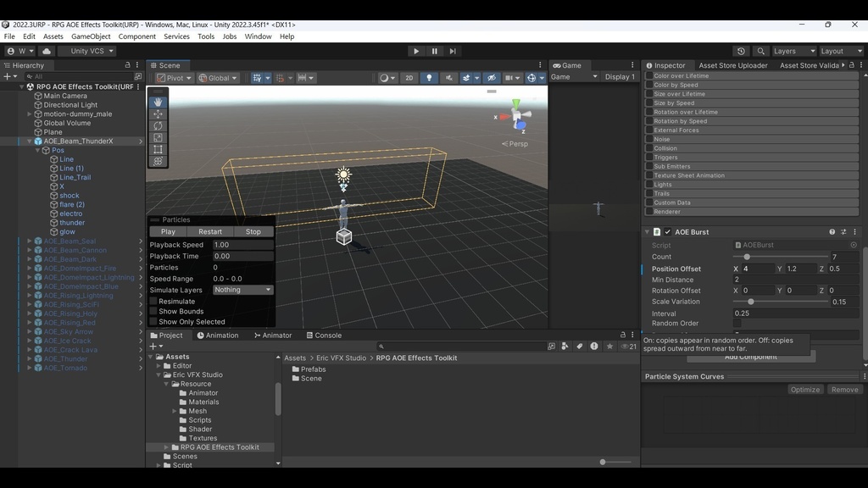This screenshot has height=488, width=868.
Task: Open the Layers dropdown
Action: pos(794,51)
